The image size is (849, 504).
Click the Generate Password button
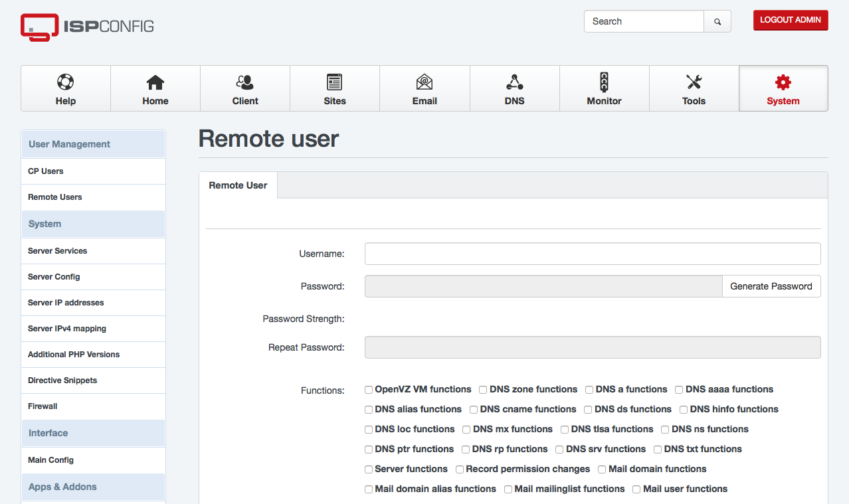(x=771, y=286)
